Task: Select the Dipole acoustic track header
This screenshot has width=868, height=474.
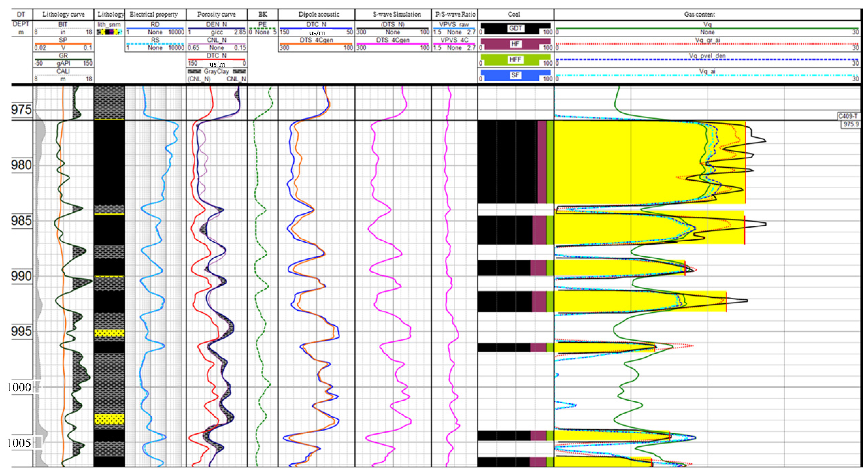Action: (x=319, y=14)
